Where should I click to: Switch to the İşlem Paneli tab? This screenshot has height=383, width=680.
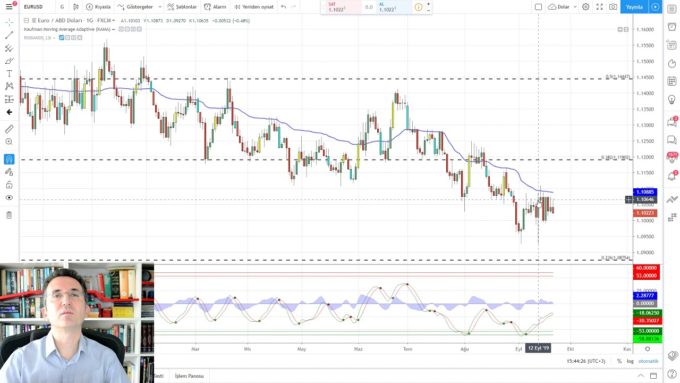[189, 376]
